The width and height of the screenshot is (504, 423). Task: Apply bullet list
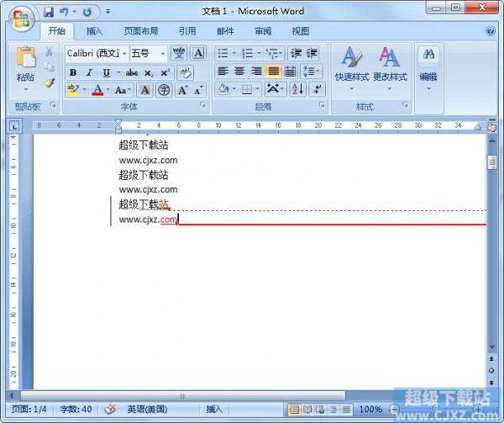click(223, 53)
